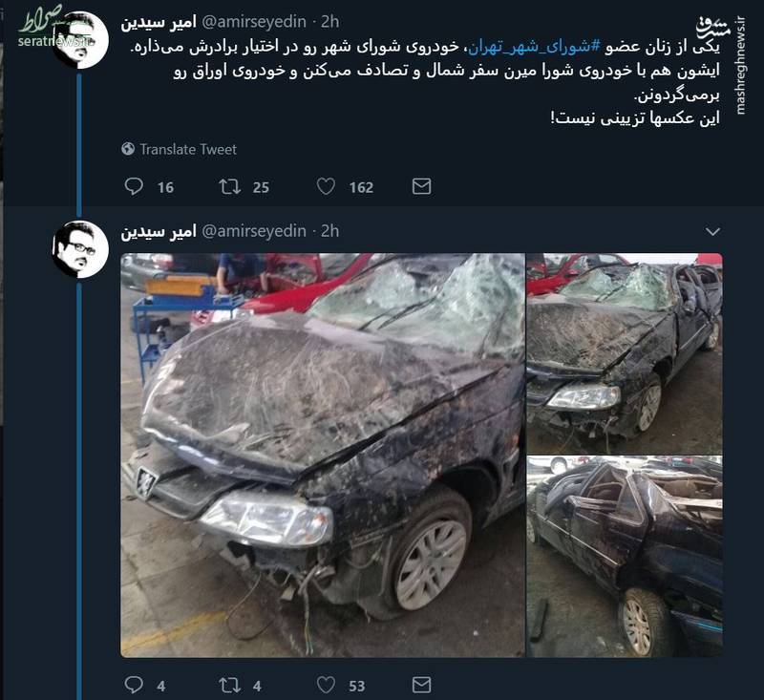Retweet the second tweet with 4 retweets
Image resolution: width=764 pixels, height=700 pixels.
pyautogui.click(x=229, y=685)
